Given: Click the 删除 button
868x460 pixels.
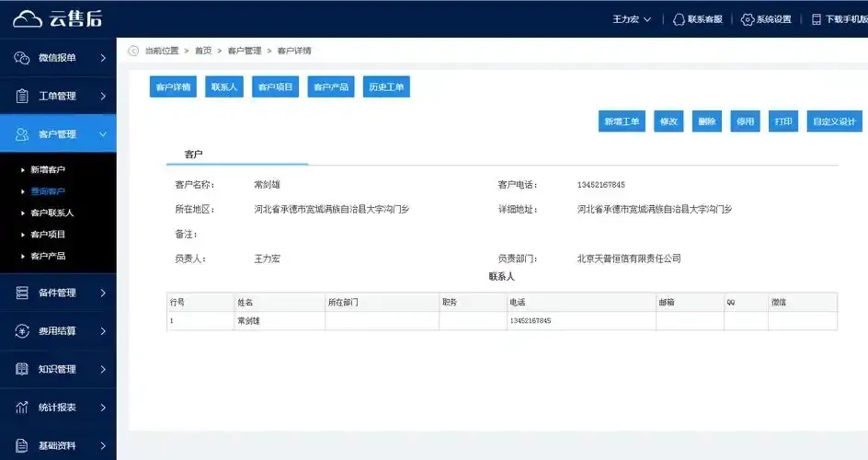Looking at the screenshot, I should (707, 121).
